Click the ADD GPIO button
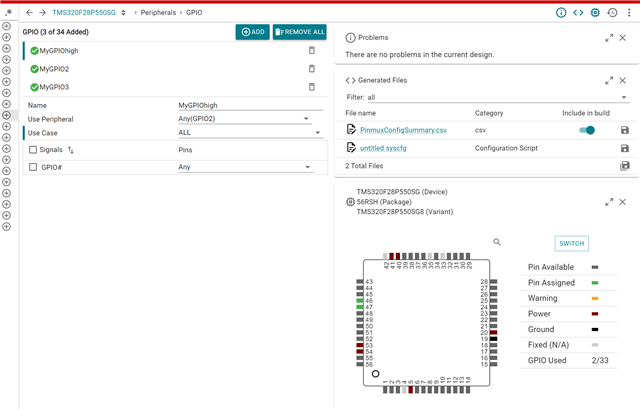Screen dimensions: 640x410 tap(253, 32)
